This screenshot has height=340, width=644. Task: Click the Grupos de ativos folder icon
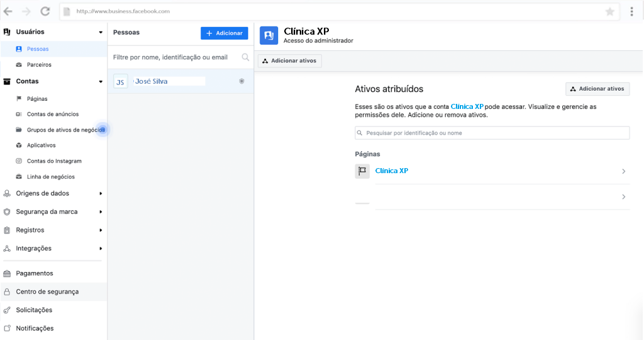[19, 130]
